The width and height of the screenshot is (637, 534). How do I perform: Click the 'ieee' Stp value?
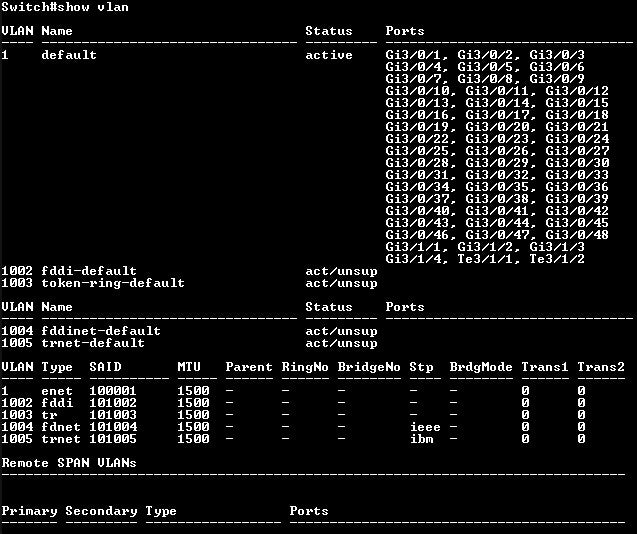425,427
